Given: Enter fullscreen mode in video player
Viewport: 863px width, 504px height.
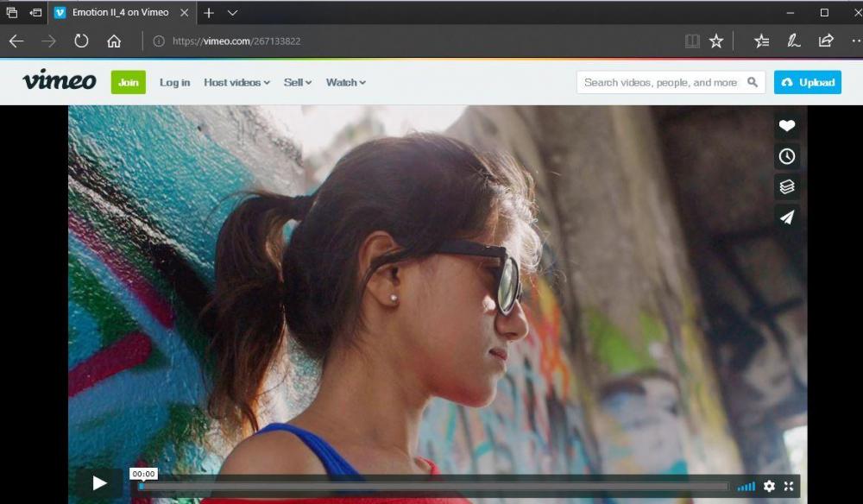Looking at the screenshot, I should click(789, 486).
